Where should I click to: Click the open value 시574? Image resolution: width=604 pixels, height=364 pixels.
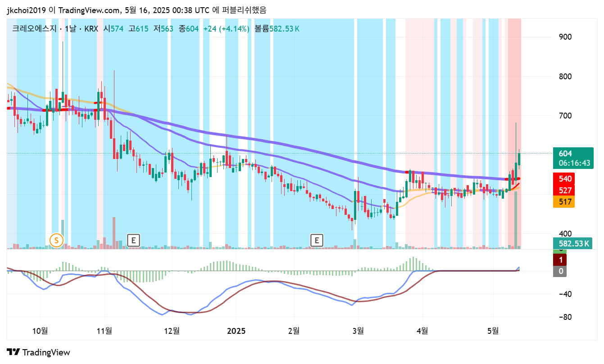click(114, 29)
